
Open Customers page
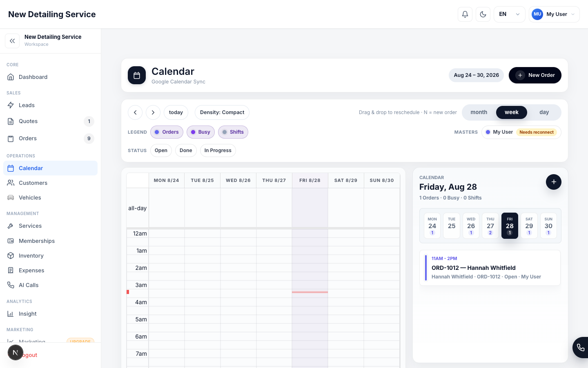[x=50, y=183]
